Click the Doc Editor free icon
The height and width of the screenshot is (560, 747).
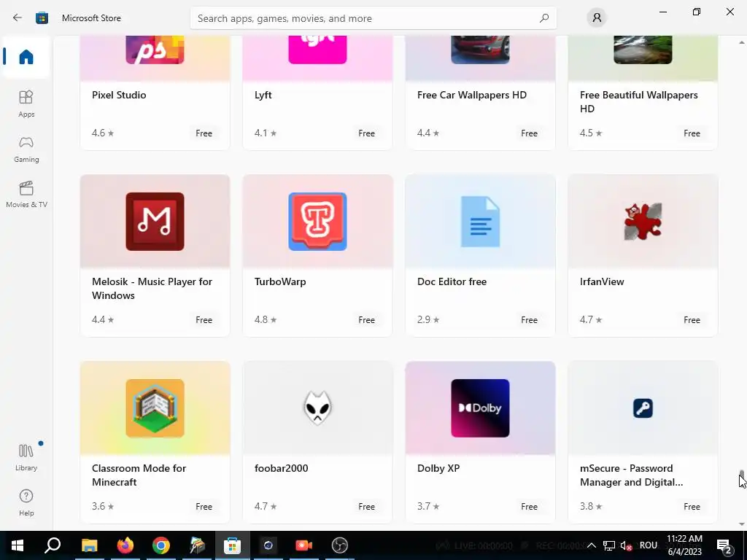(x=480, y=222)
